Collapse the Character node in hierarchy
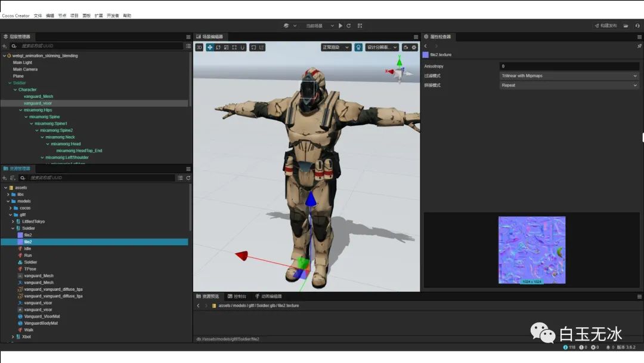Screen dimensions: 644x363 [x=16, y=90]
